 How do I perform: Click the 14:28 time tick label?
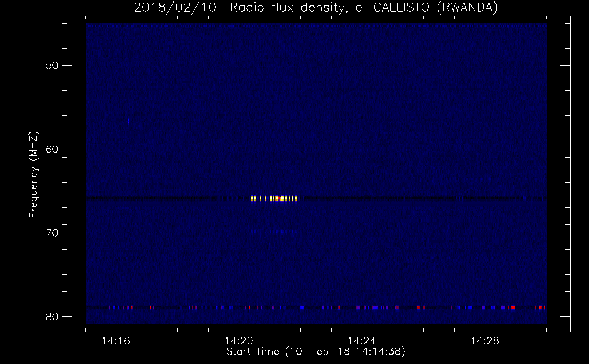(485, 341)
